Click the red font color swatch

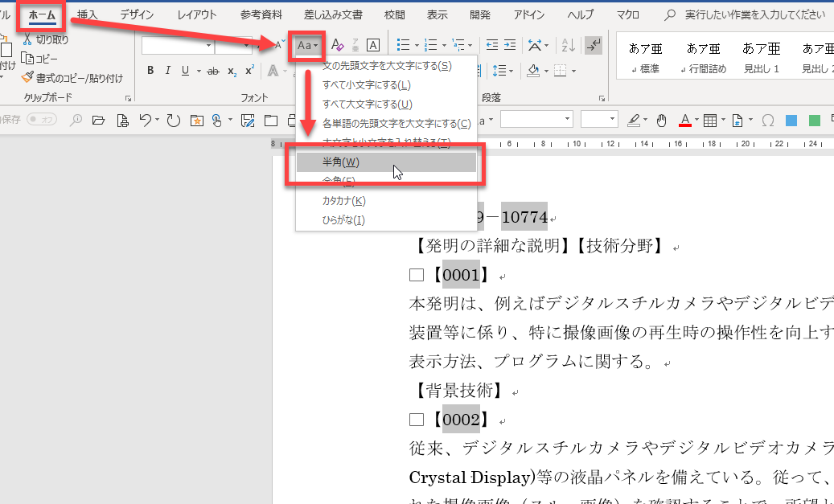pyautogui.click(x=685, y=121)
